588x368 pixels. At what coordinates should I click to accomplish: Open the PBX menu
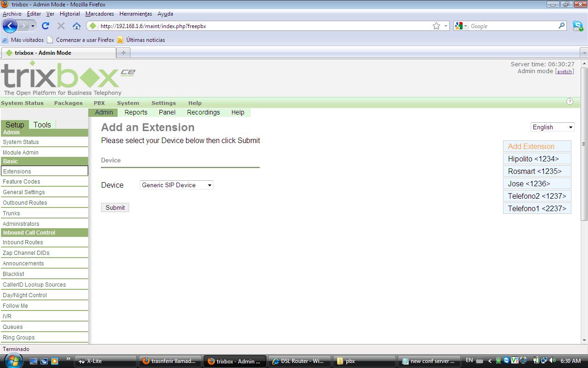tap(99, 103)
